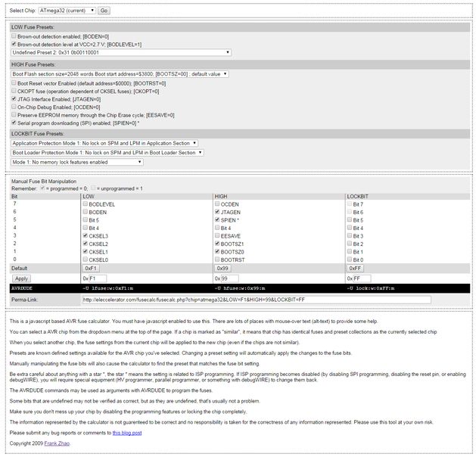
Task: Check Preserve EEPROM memory EESAVE checkbox
Action: click(x=14, y=115)
